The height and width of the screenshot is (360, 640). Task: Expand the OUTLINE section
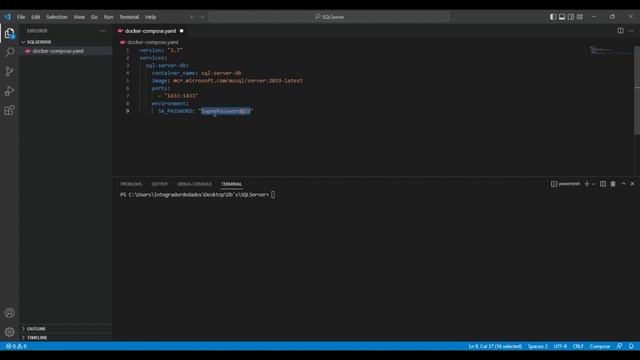(36, 329)
